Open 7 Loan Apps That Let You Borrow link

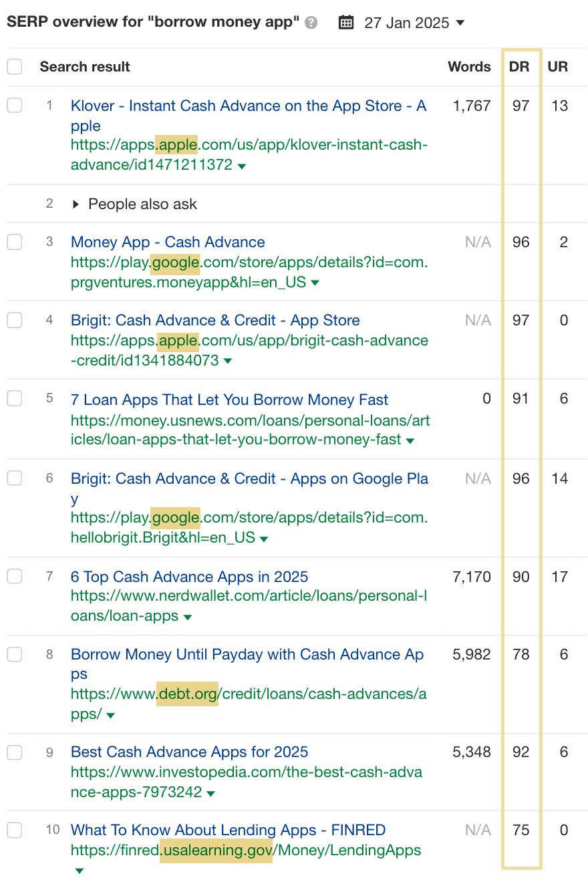click(x=229, y=400)
